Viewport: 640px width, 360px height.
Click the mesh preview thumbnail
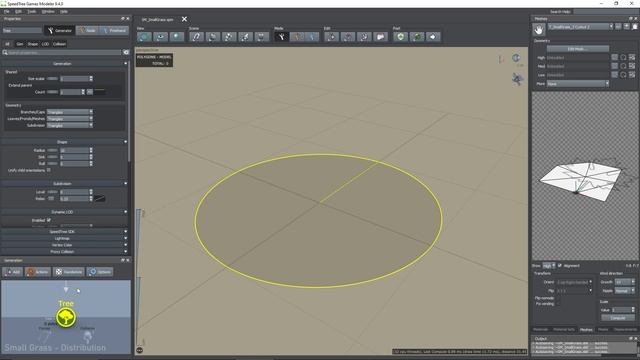[x=585, y=176]
